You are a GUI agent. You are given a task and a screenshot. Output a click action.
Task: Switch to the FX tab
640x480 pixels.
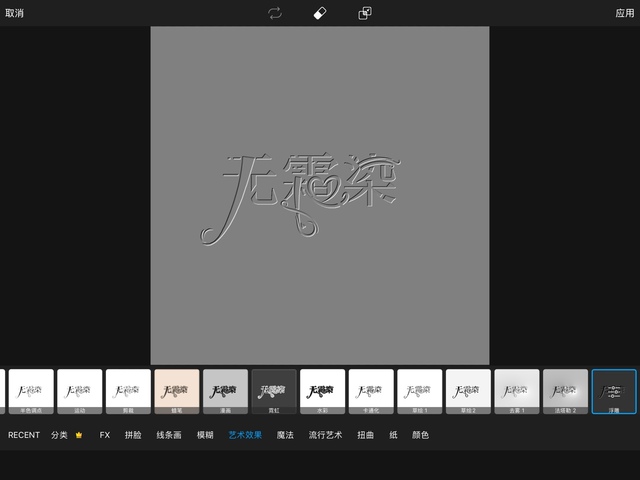[105, 436]
